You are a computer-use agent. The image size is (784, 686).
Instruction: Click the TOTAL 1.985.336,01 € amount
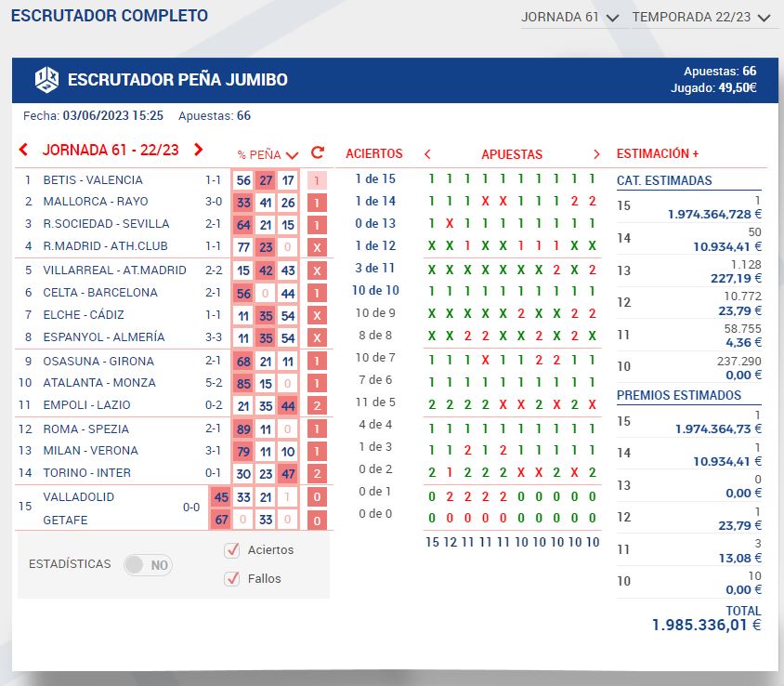pyautogui.click(x=707, y=625)
